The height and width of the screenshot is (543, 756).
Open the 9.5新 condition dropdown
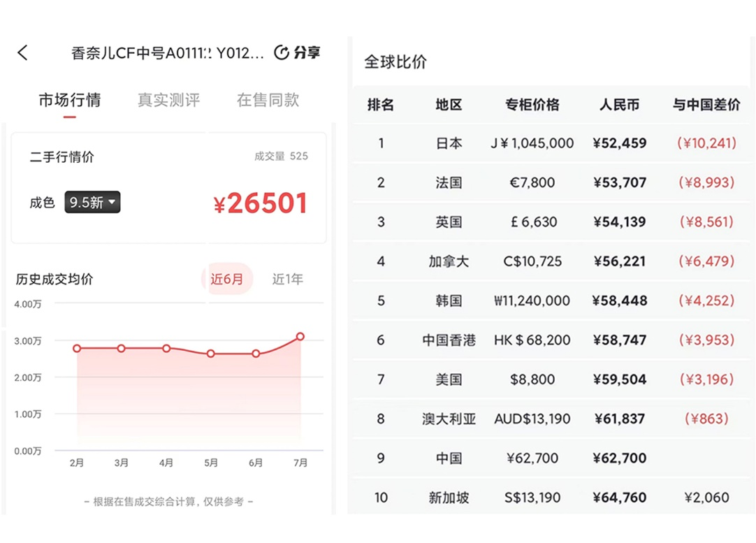[92, 202]
